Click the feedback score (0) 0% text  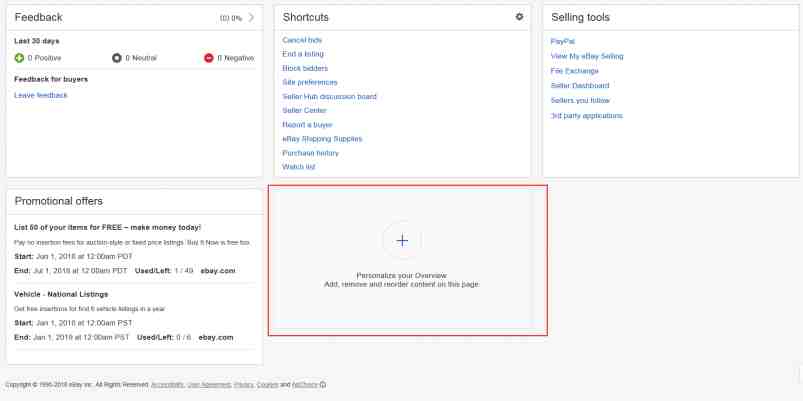231,18
